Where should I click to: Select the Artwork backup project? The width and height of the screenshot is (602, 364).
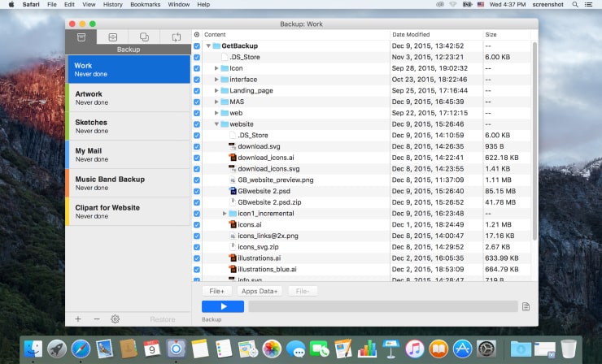128,97
